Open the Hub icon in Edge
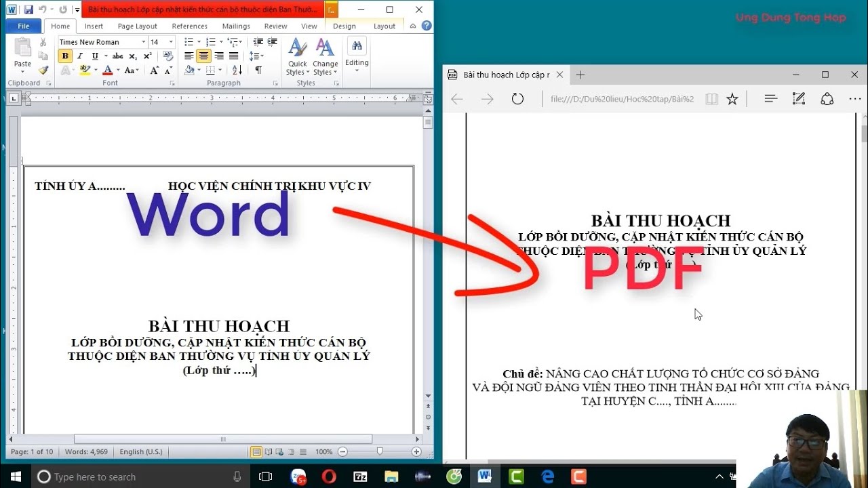Screen dimensions: 868x488 [770, 99]
